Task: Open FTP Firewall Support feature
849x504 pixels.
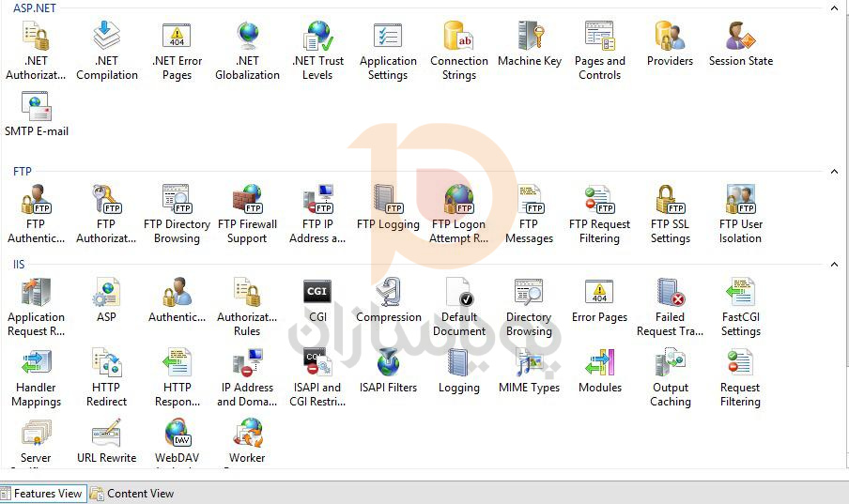Action: coord(247,214)
